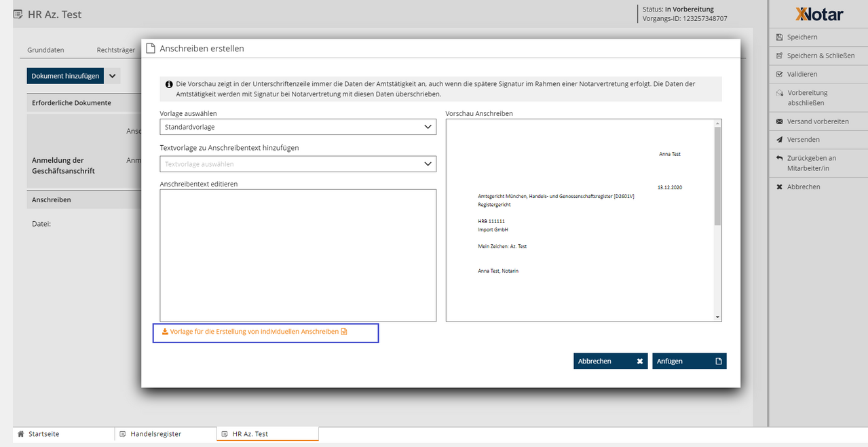The width and height of the screenshot is (868, 447).
Task: Open the Vorlage auswählen dropdown
Action: 298,127
